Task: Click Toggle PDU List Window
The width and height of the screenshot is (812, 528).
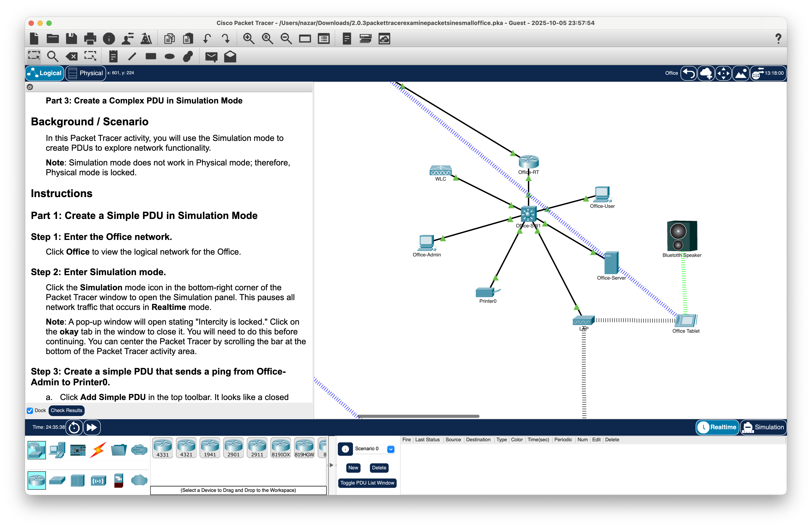Action: coord(367,483)
